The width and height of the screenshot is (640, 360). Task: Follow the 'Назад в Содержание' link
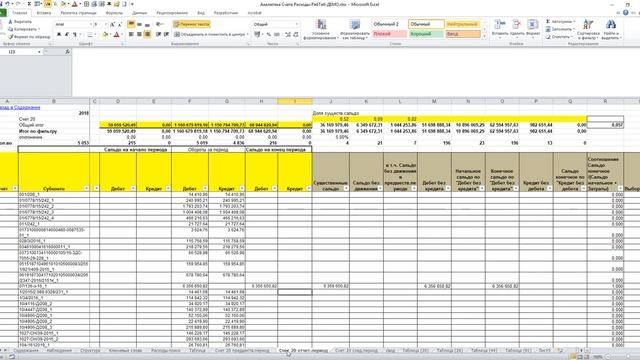pyautogui.click(x=20, y=107)
